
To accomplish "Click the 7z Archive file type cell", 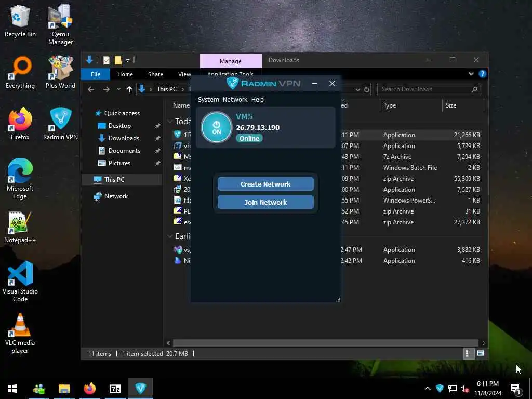I will [x=397, y=157].
